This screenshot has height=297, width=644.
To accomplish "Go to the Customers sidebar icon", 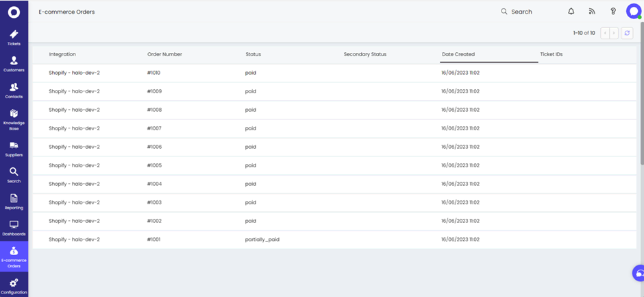I will [14, 64].
